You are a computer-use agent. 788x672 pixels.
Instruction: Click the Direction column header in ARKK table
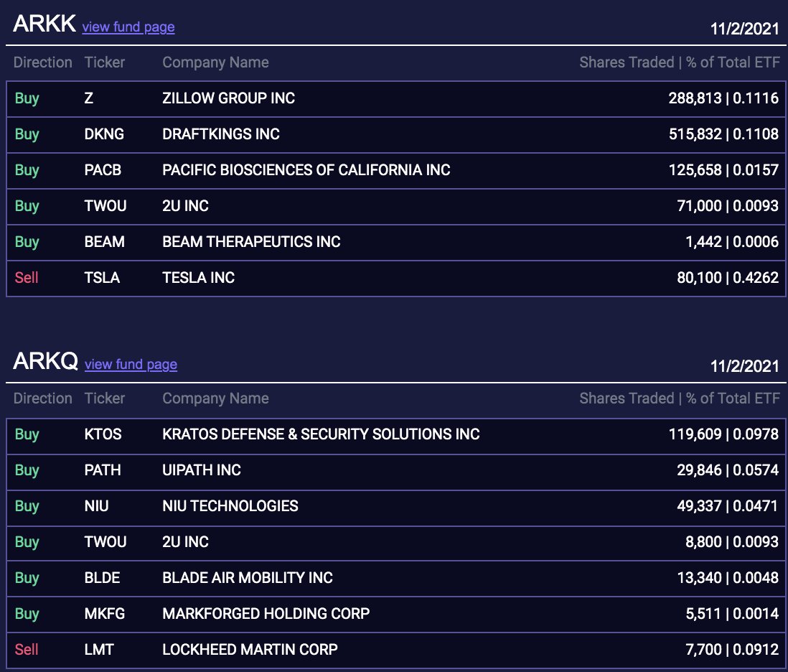pos(43,62)
